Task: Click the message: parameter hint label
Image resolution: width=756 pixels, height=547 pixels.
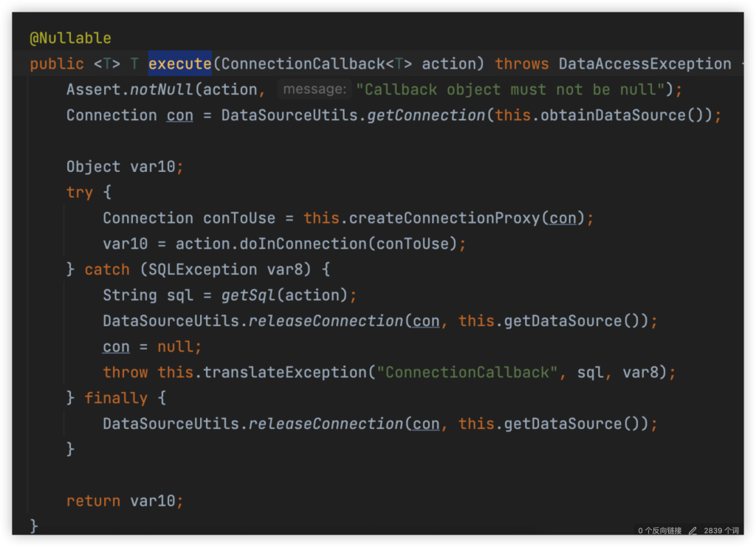Action: click(314, 89)
